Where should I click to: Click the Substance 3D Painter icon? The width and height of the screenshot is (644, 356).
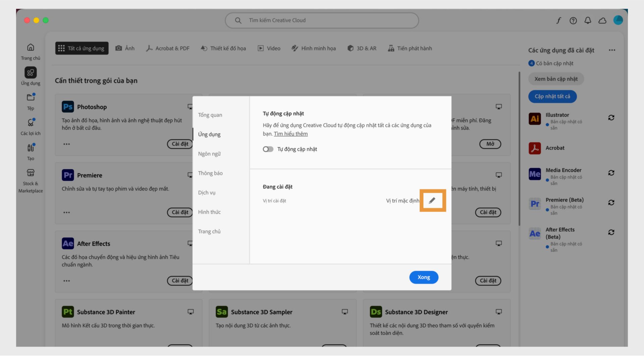(68, 312)
